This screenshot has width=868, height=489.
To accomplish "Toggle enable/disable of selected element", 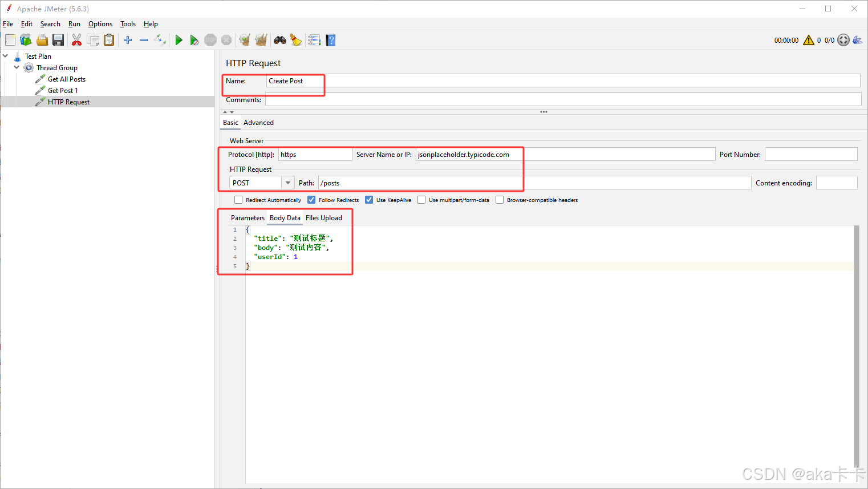I will (x=160, y=40).
